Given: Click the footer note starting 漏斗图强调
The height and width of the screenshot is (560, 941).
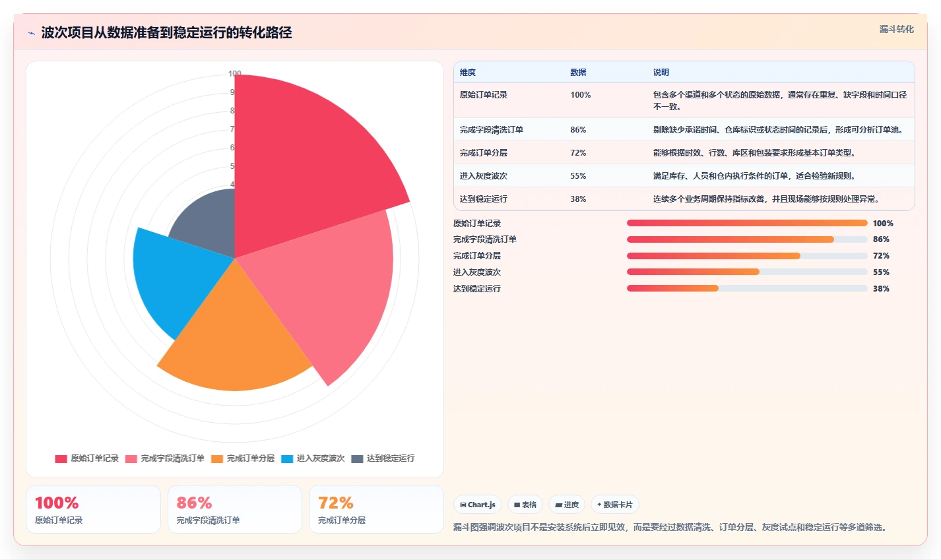Looking at the screenshot, I should tap(672, 528).
